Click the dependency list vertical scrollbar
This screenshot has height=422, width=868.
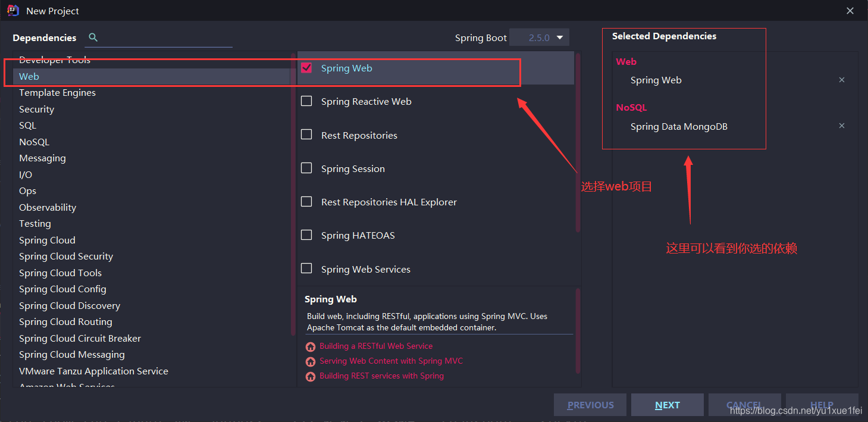(578, 143)
